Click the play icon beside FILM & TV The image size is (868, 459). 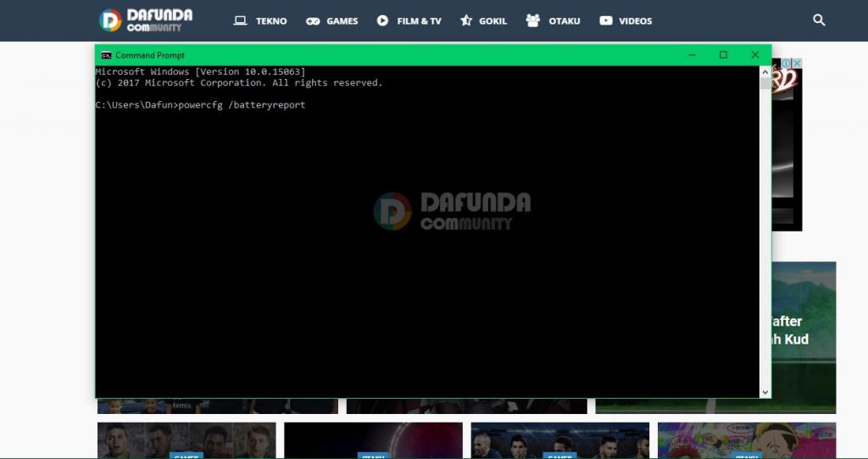[383, 20]
